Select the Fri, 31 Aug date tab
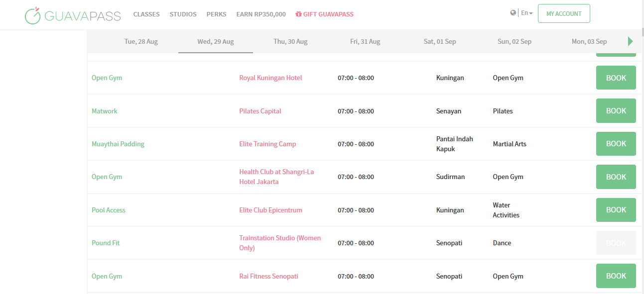Viewport: 644px width, 294px height. coord(365,41)
